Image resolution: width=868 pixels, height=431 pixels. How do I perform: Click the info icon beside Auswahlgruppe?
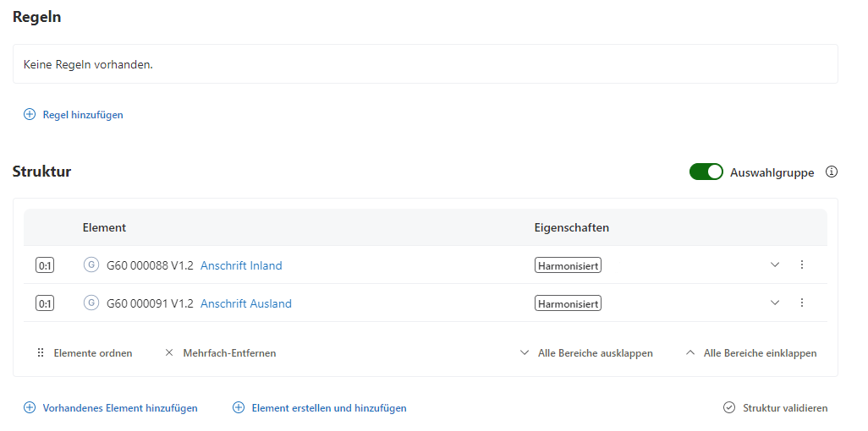click(x=832, y=172)
